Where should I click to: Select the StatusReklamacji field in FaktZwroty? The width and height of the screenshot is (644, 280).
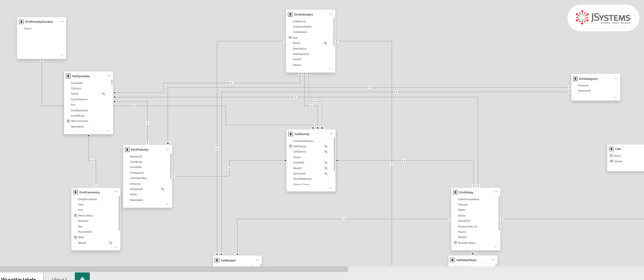click(x=302, y=179)
